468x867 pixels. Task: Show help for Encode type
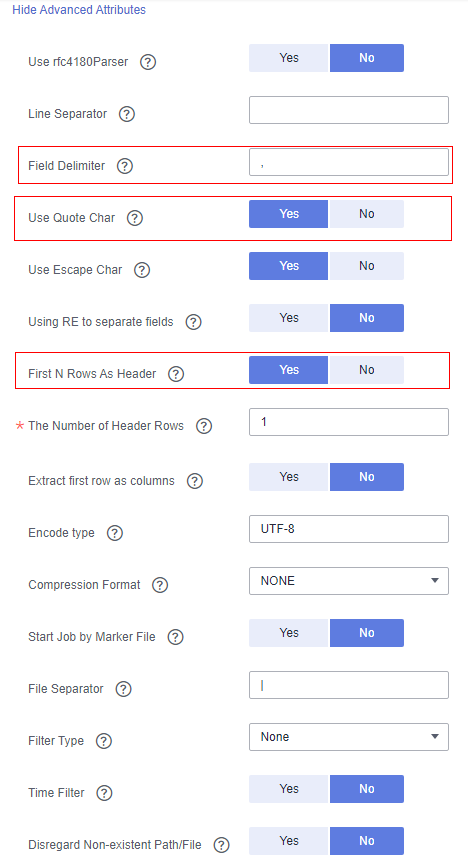click(115, 533)
